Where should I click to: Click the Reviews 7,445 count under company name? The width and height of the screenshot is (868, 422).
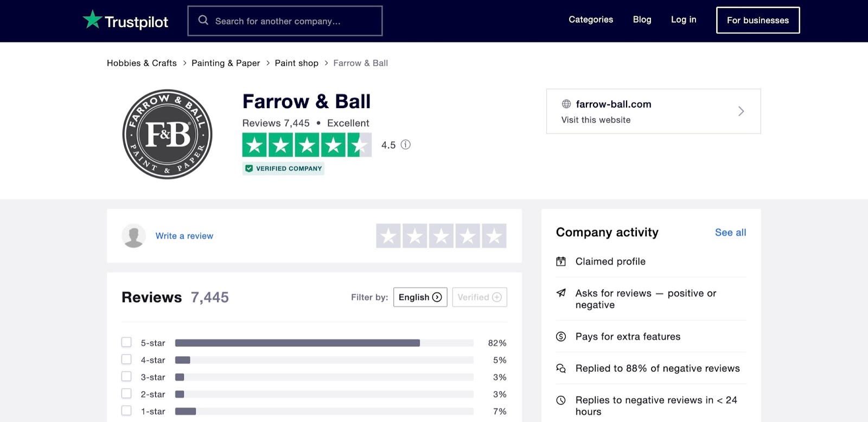276,123
